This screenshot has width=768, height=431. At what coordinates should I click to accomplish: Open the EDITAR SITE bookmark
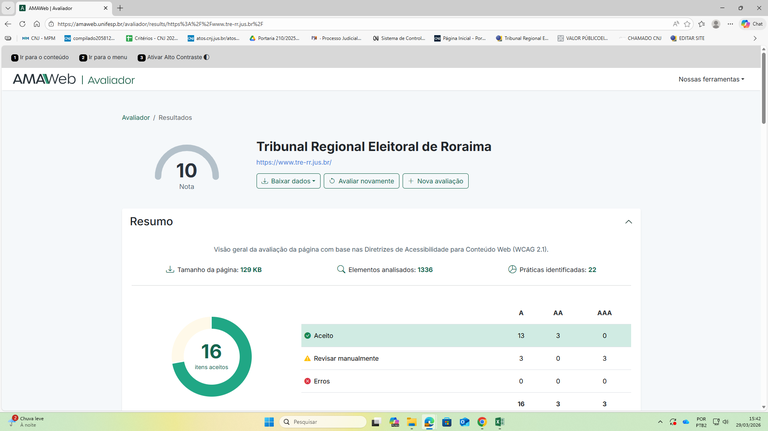click(690, 38)
